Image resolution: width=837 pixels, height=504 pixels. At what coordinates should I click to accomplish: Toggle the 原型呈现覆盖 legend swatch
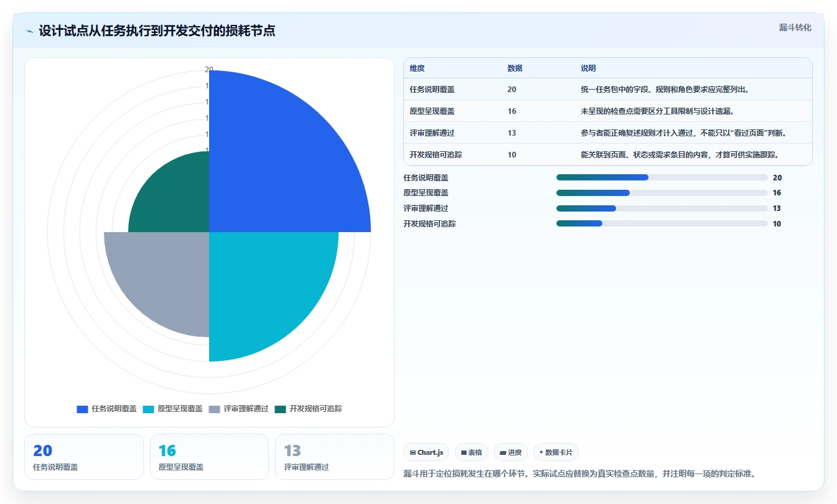pyautogui.click(x=149, y=409)
